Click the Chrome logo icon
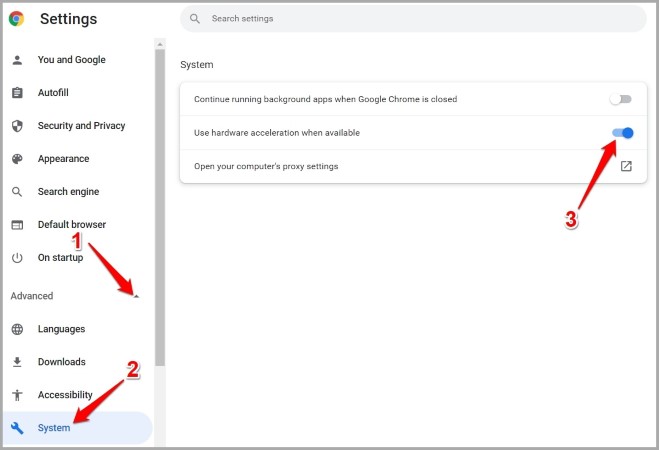 coord(16,18)
